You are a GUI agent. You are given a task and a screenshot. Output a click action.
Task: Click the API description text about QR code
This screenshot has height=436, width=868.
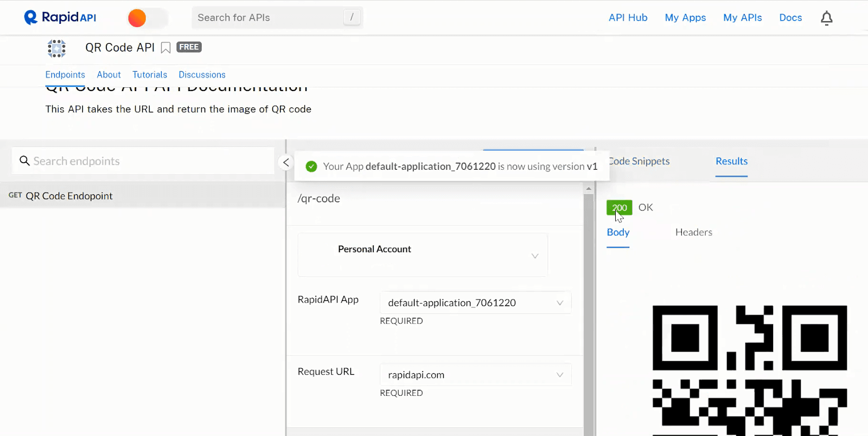(178, 109)
